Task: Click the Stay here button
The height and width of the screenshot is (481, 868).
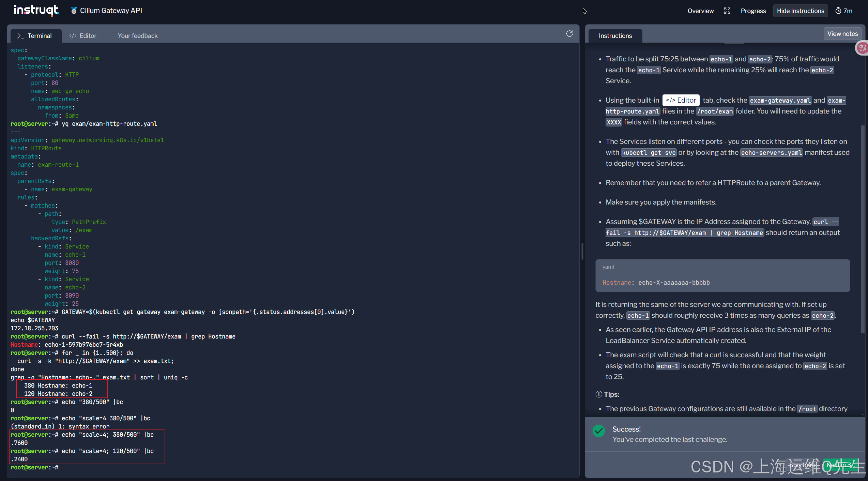Action: point(802,465)
